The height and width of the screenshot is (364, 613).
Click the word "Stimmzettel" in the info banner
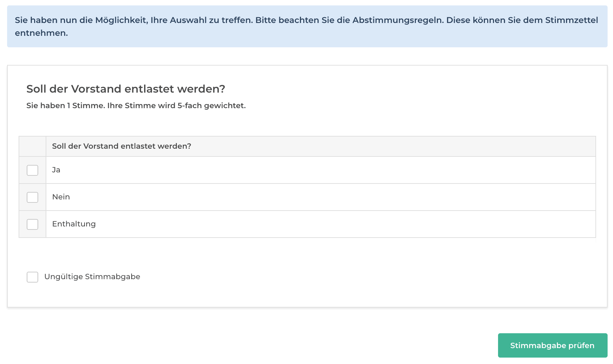pos(571,20)
